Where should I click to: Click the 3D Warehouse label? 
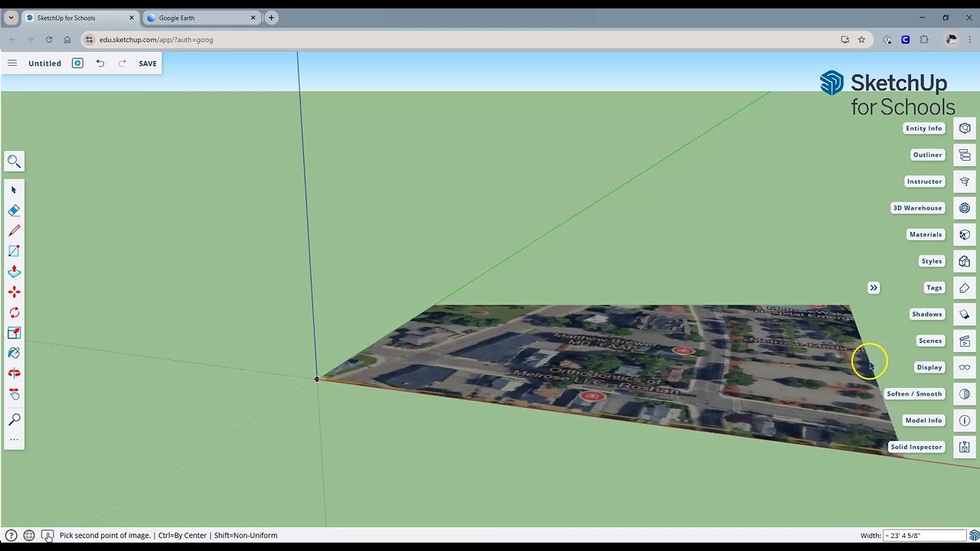tap(917, 208)
